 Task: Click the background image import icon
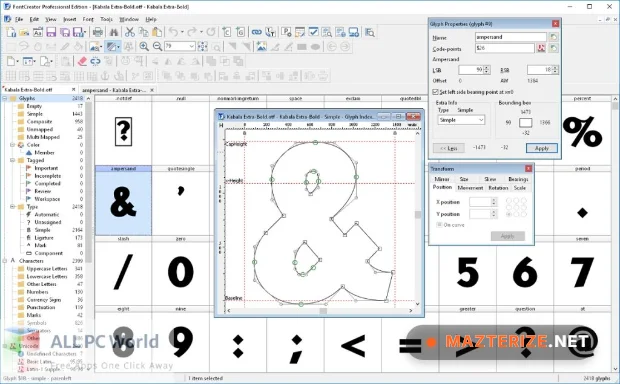[x=261, y=47]
